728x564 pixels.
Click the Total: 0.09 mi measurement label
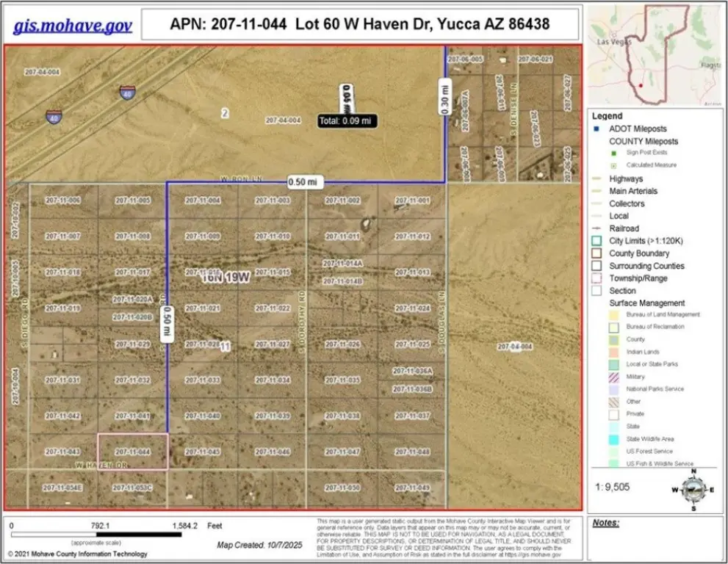[347, 120]
